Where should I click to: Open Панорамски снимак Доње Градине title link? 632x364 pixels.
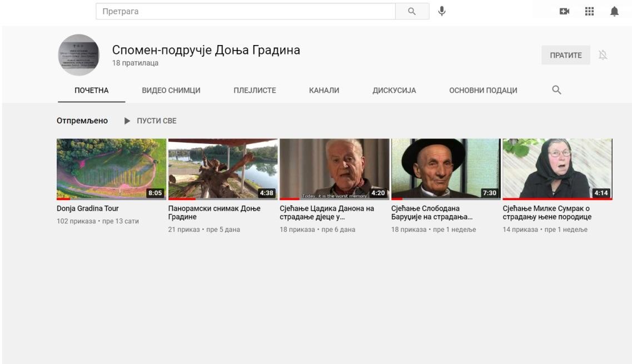[x=214, y=212]
